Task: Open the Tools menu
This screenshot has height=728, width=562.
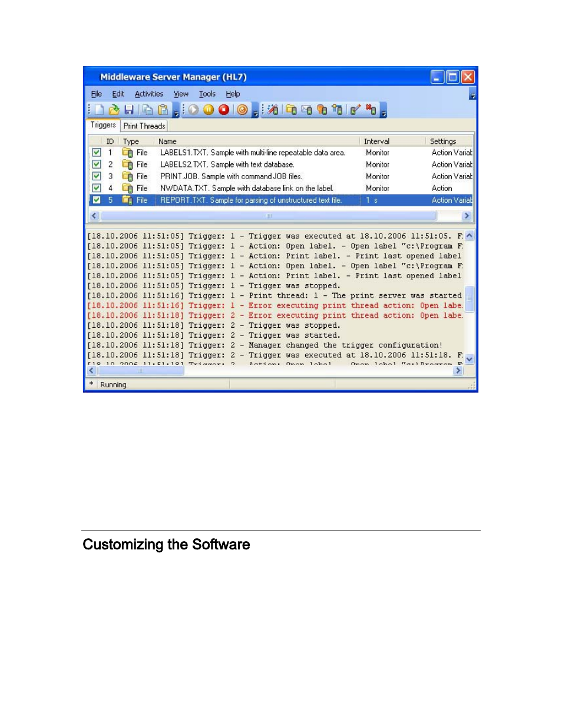Action: pyautogui.click(x=207, y=94)
